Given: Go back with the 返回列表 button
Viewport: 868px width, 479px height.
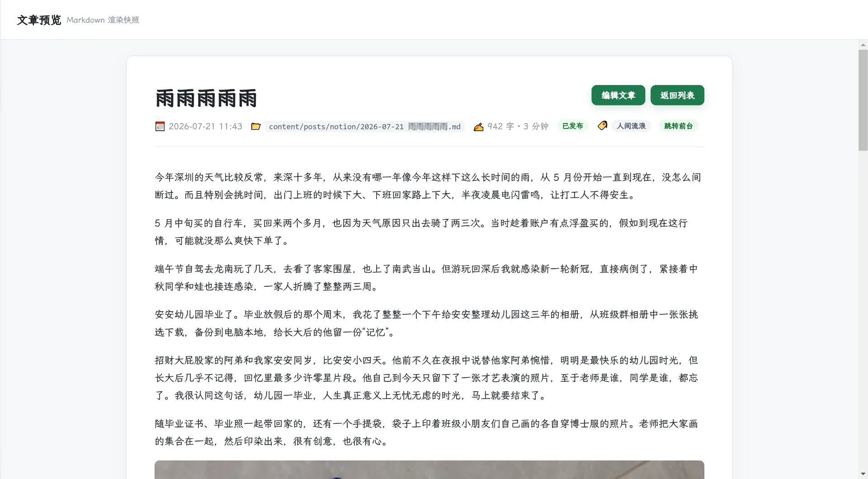Looking at the screenshot, I should 677,95.
